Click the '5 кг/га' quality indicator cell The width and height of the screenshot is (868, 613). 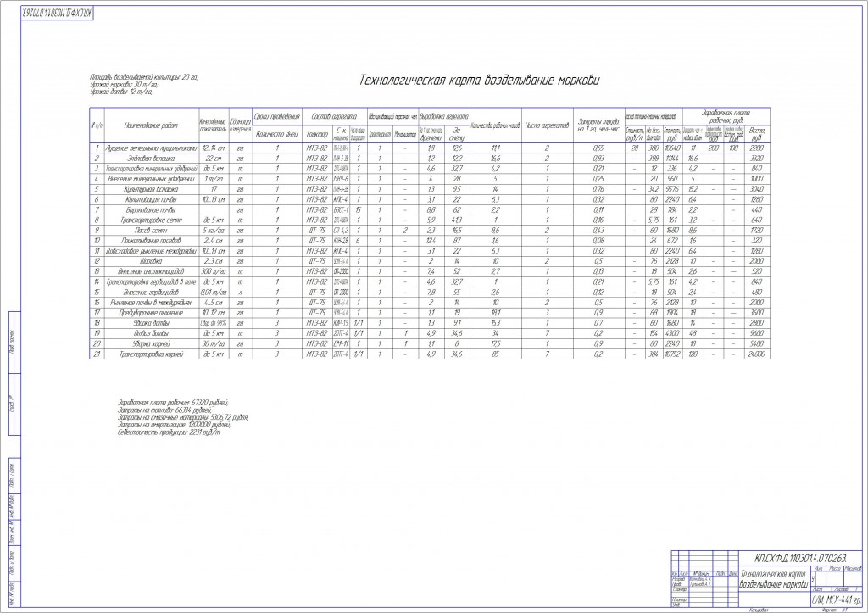coord(213,231)
